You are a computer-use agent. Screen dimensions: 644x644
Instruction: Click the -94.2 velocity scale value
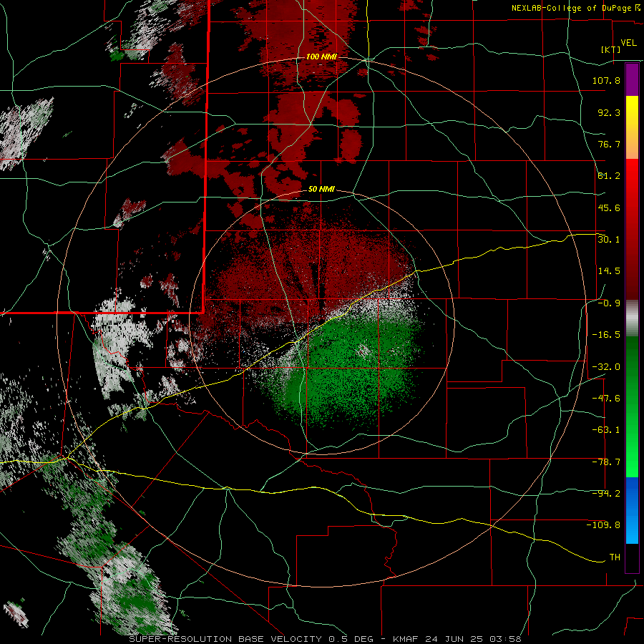click(x=606, y=494)
